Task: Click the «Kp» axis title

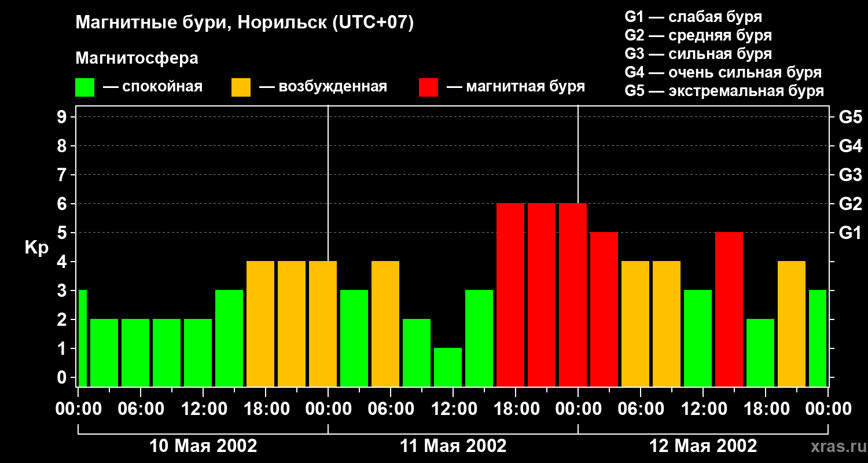Action: (x=36, y=248)
